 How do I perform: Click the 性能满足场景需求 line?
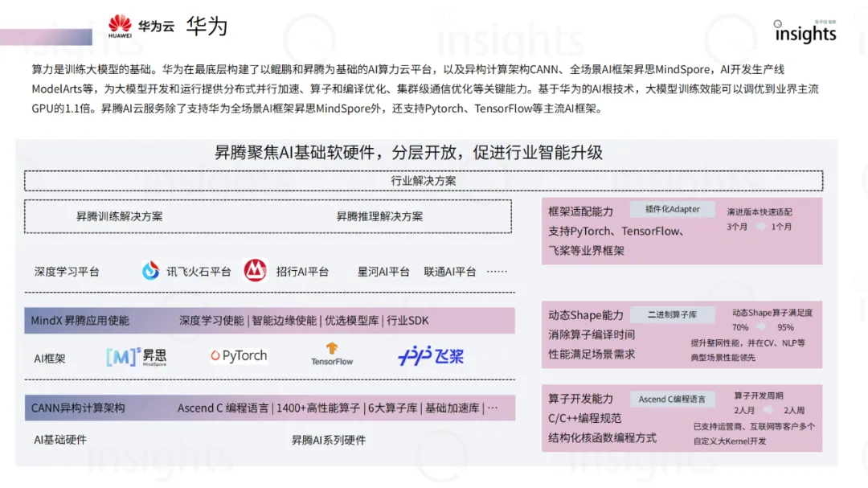click(592, 354)
